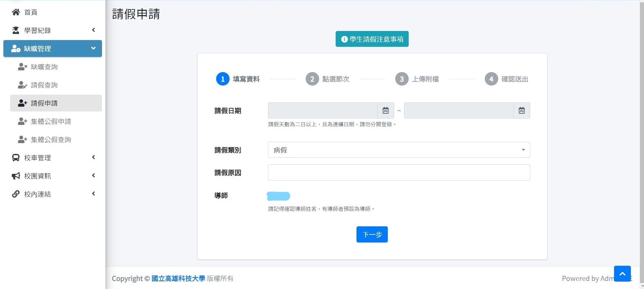Open 集體公假查詢 in the sidebar

[x=56, y=139]
